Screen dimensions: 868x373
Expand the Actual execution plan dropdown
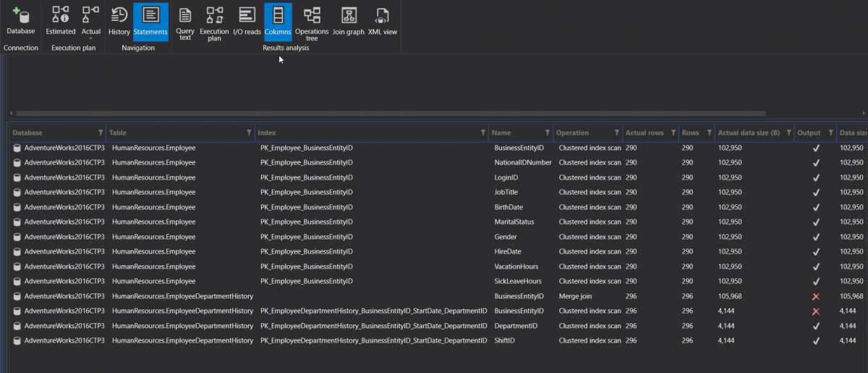(x=91, y=38)
